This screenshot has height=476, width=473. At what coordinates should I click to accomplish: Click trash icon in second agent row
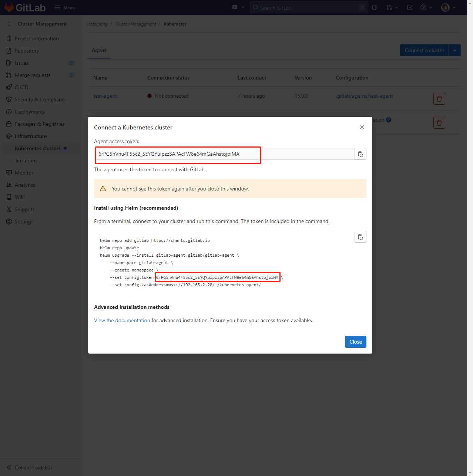[439, 123]
